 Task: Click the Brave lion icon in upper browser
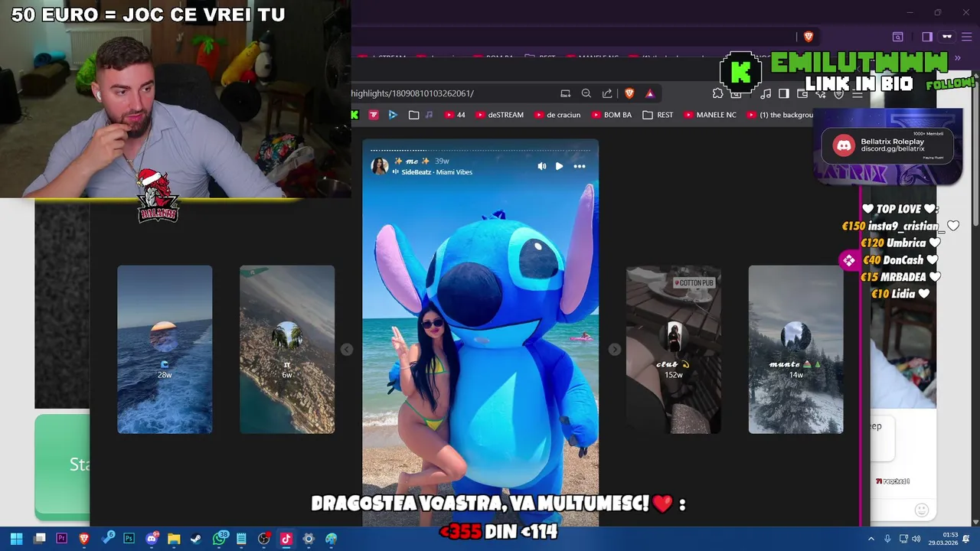(x=808, y=37)
